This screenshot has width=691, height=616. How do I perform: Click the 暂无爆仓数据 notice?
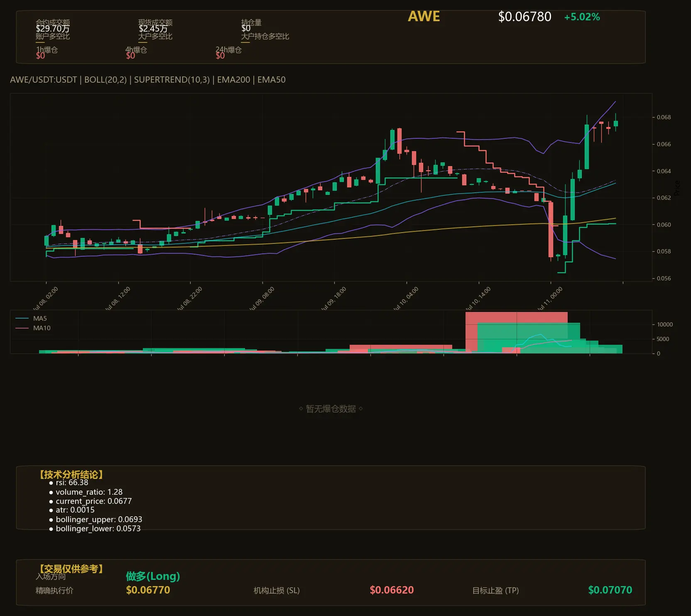(331, 409)
